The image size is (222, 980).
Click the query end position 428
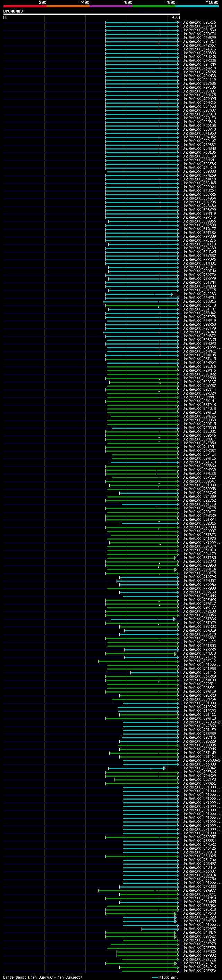pyautogui.click(x=175, y=17)
